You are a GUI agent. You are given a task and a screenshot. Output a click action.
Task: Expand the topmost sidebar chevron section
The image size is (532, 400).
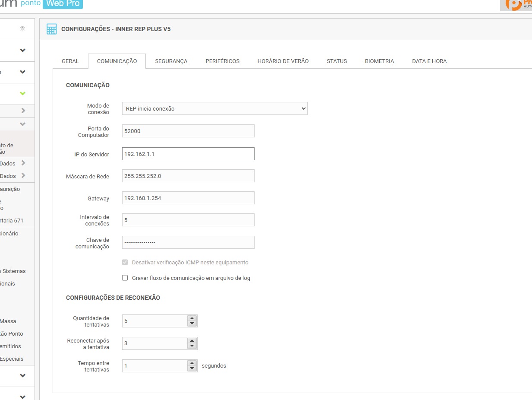22,51
